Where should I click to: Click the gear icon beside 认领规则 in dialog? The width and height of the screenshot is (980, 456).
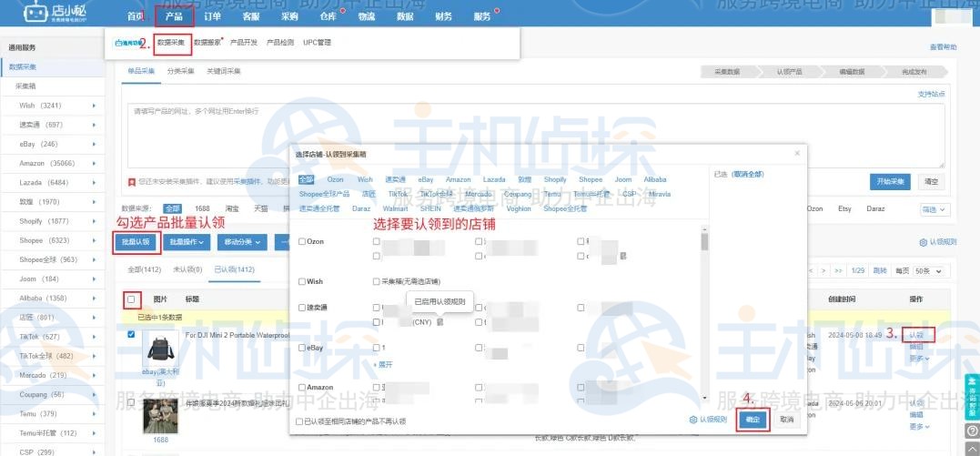[693, 420]
